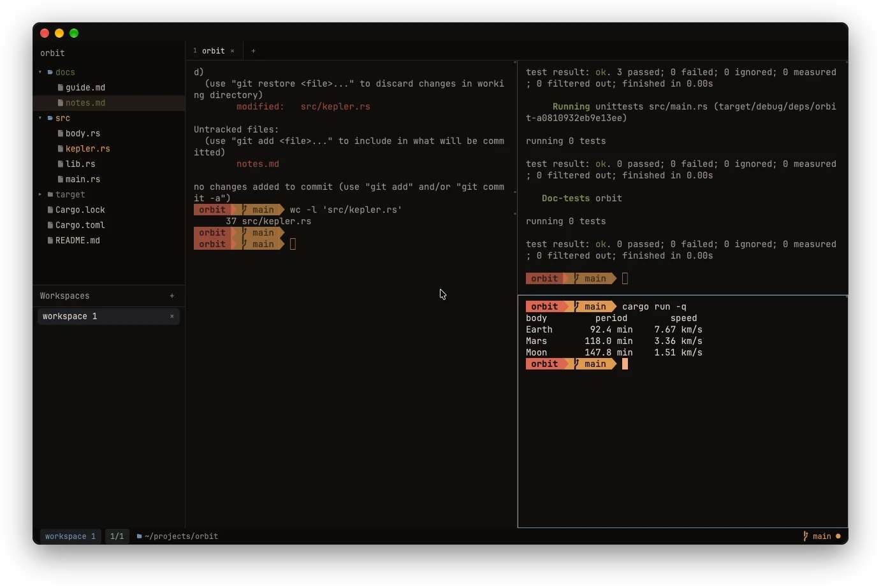The width and height of the screenshot is (881, 588).
Task: Click the ~/projects/orbit path in status bar
Action: point(181,536)
